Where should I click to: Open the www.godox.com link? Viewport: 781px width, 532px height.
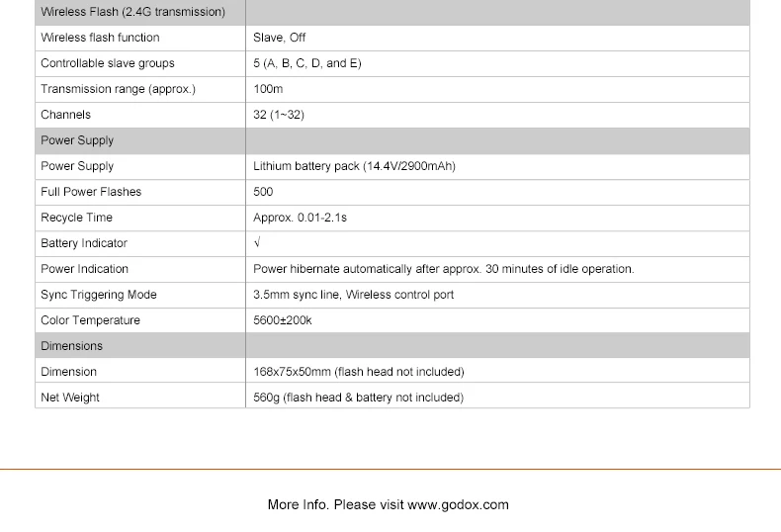click(x=458, y=504)
